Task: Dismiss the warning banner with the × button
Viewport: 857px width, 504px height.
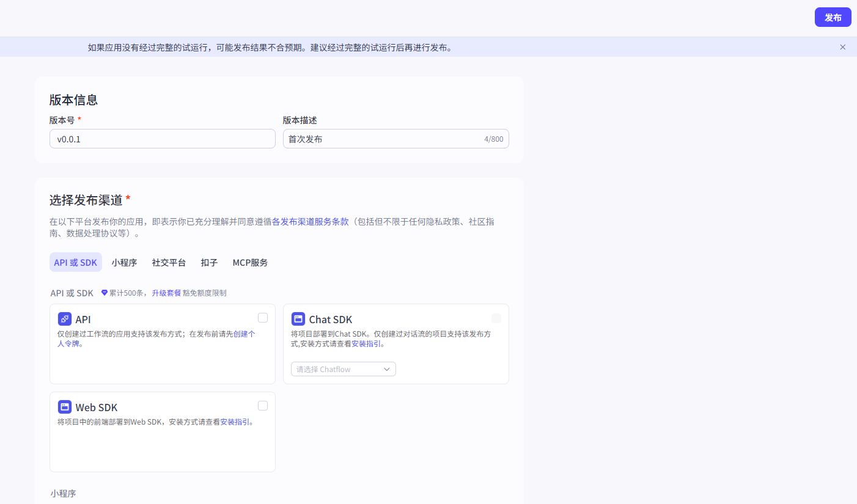Action: [x=842, y=46]
